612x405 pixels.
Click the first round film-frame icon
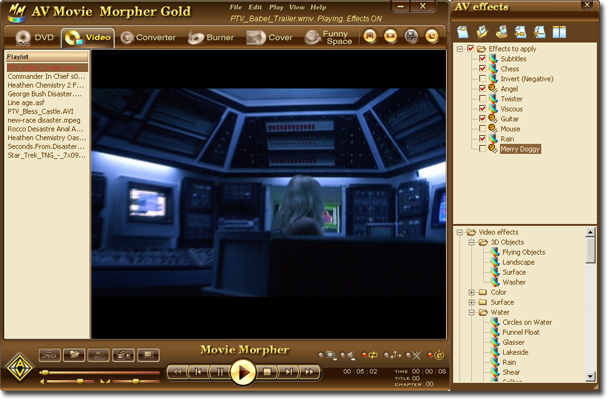[x=370, y=36]
